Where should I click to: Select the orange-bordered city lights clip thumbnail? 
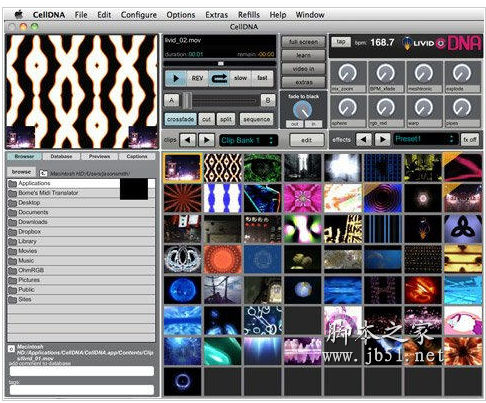[x=183, y=168]
